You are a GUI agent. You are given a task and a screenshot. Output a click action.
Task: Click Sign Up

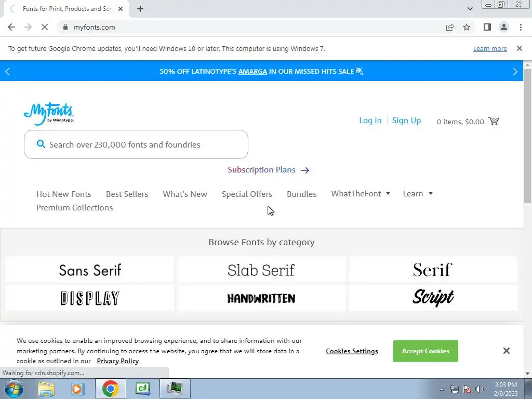coord(406,121)
